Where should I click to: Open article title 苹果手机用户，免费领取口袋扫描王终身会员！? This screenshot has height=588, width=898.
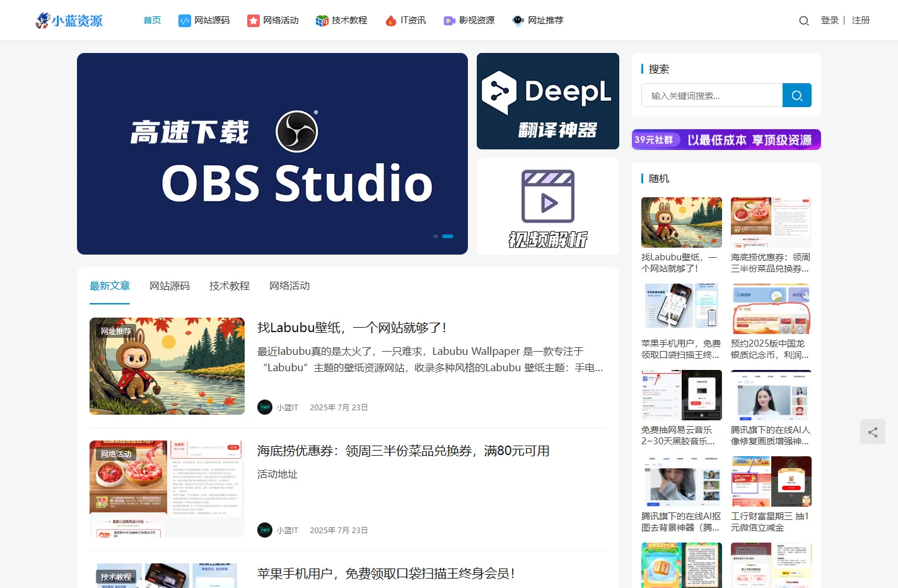(x=386, y=574)
